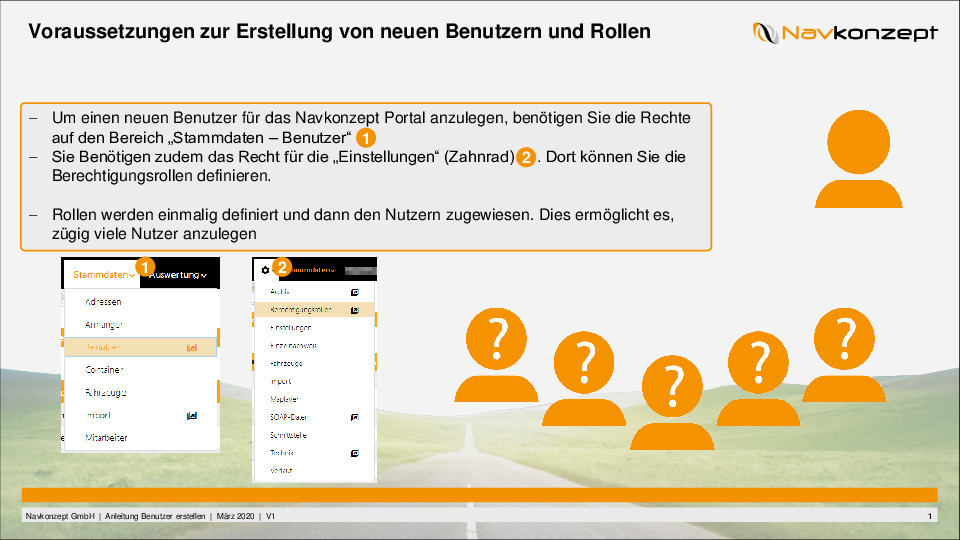Open Import in the Stammdaten menu
Viewport: 960px width, 540px height.
(x=98, y=415)
